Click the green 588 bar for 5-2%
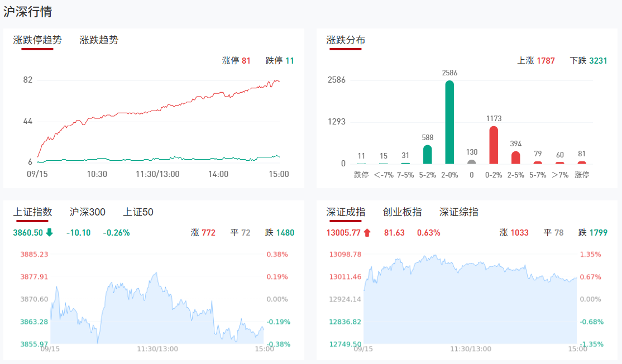Image resolution: width=622 pixels, height=364 pixels. click(x=428, y=155)
